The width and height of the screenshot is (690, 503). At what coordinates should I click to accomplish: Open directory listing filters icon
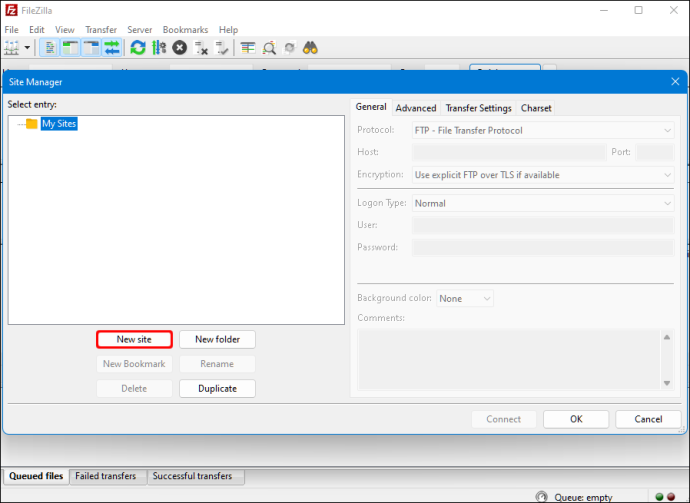tap(248, 48)
